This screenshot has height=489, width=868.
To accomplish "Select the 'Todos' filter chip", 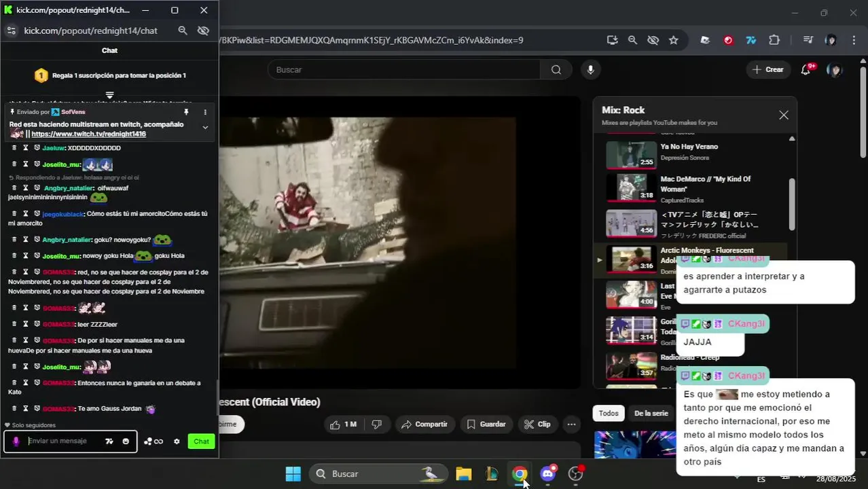I will coord(609,413).
